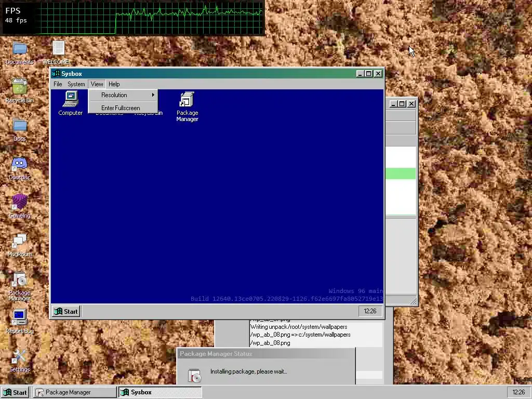Viewport: 532px width, 399px height.
Task: Minimize the Sysbox window
Action: click(x=361, y=74)
